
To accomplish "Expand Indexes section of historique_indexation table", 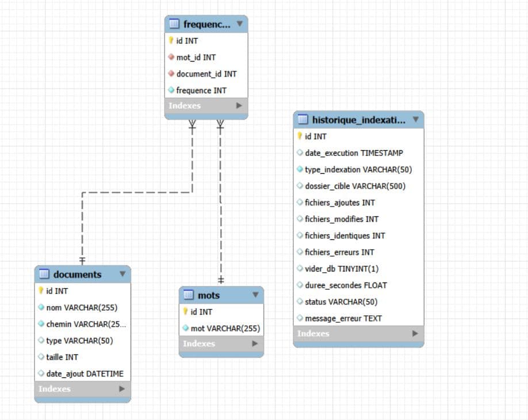I will pos(415,333).
